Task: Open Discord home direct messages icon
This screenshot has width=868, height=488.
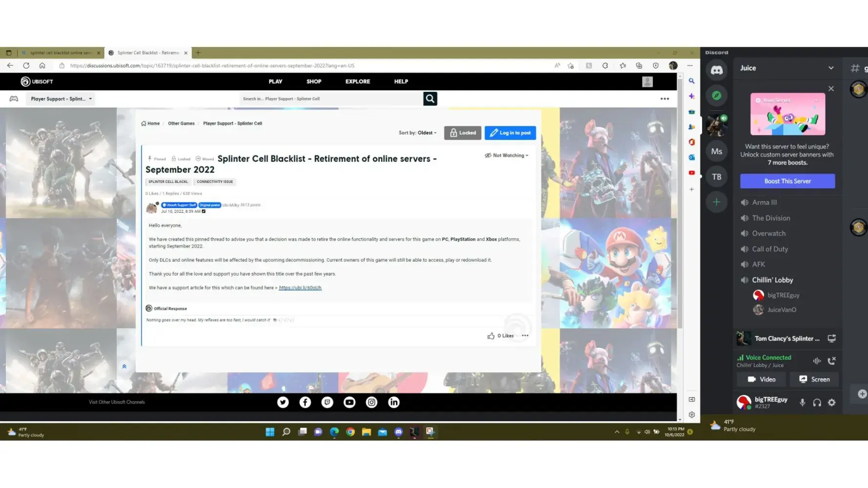Action: click(x=716, y=70)
